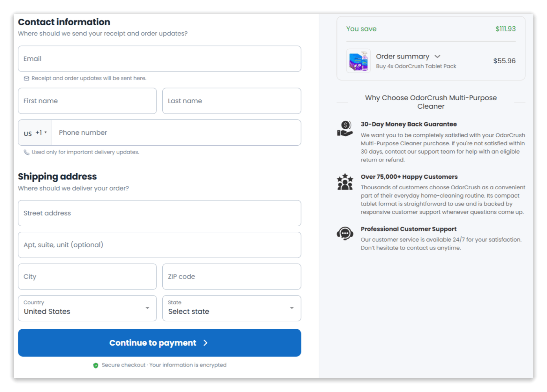Click the arrow icon in Continue to payment
The image size is (547, 392).
point(205,343)
